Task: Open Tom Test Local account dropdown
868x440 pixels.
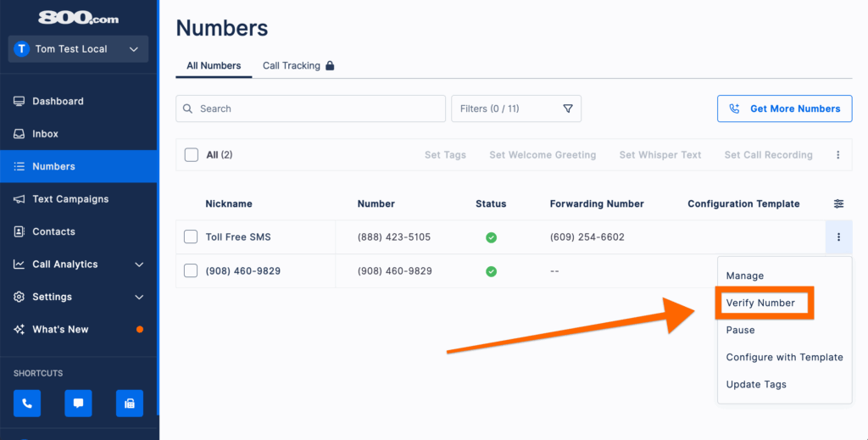Action: [78, 49]
